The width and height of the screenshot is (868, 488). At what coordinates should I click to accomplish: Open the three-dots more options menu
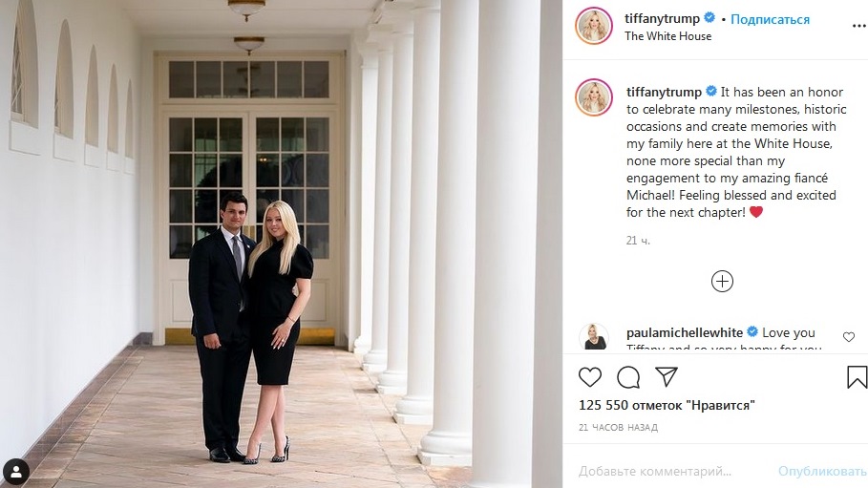859,26
